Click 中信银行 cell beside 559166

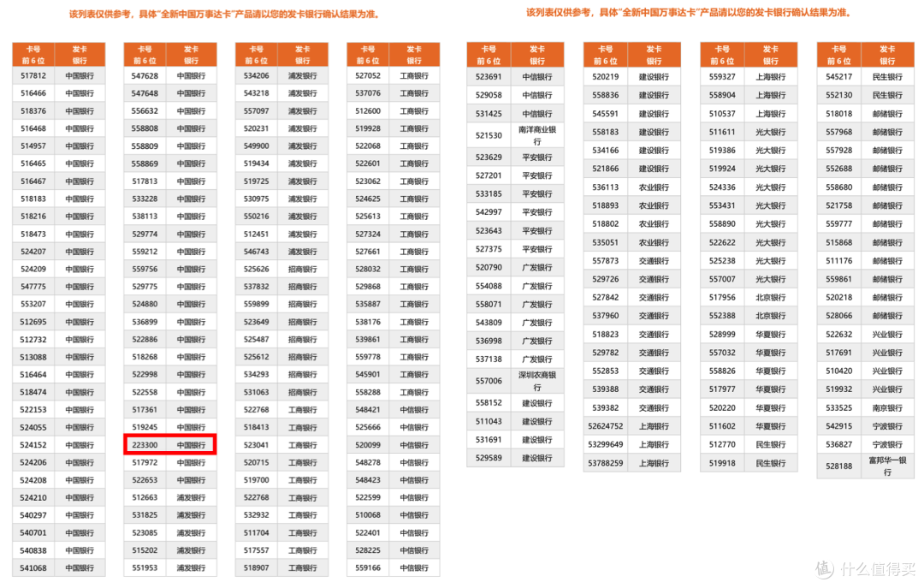click(x=414, y=568)
